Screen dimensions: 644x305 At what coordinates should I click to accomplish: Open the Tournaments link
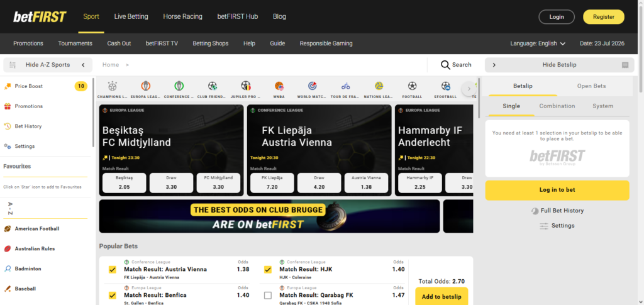(75, 43)
